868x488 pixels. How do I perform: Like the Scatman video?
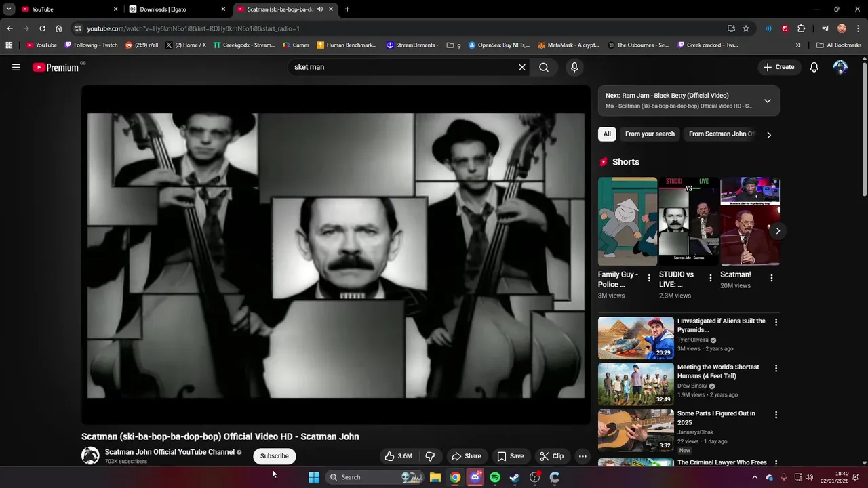click(399, 456)
